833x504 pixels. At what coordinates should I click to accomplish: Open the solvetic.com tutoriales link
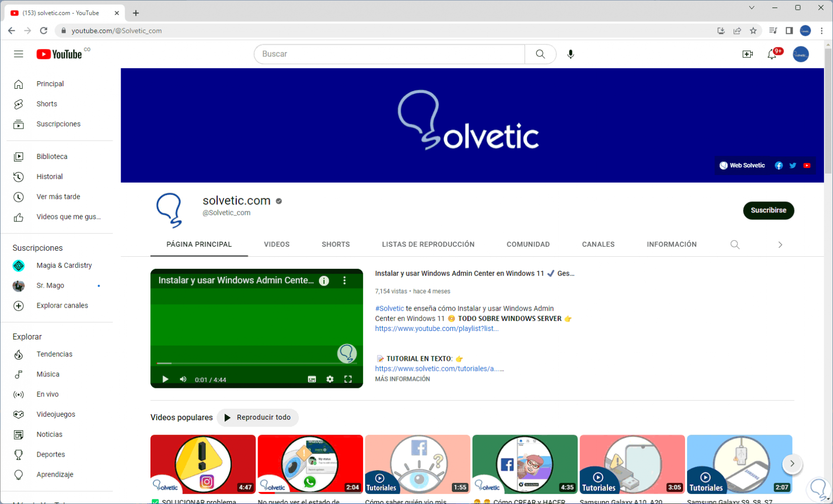click(439, 369)
